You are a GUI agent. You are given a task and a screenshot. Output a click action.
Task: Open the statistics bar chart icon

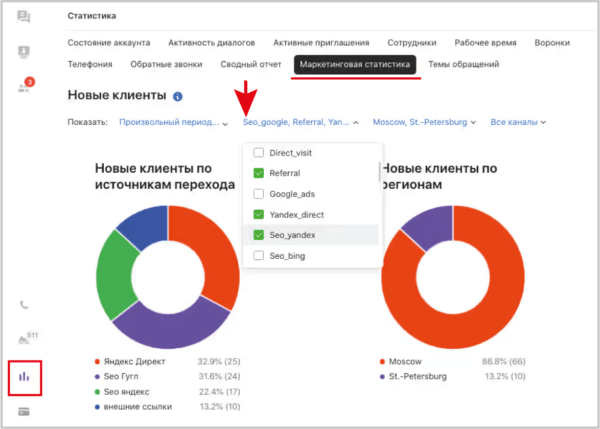[24, 377]
